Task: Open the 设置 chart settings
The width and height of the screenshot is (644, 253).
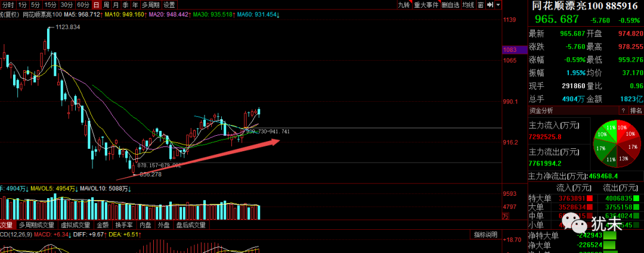Action: pos(169,5)
